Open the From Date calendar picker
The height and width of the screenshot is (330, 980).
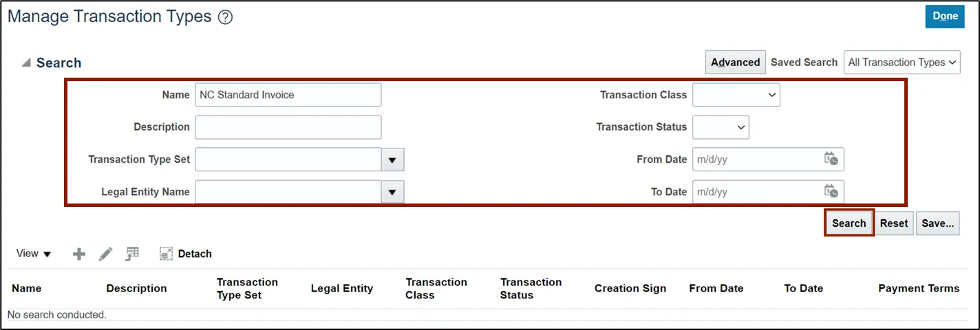[831, 159]
